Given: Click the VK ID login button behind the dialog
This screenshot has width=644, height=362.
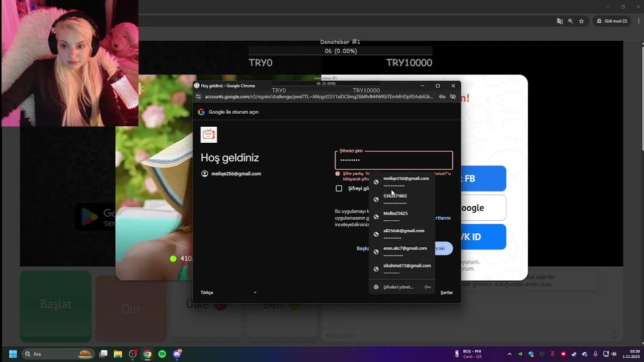Looking at the screenshot, I should click(483, 237).
